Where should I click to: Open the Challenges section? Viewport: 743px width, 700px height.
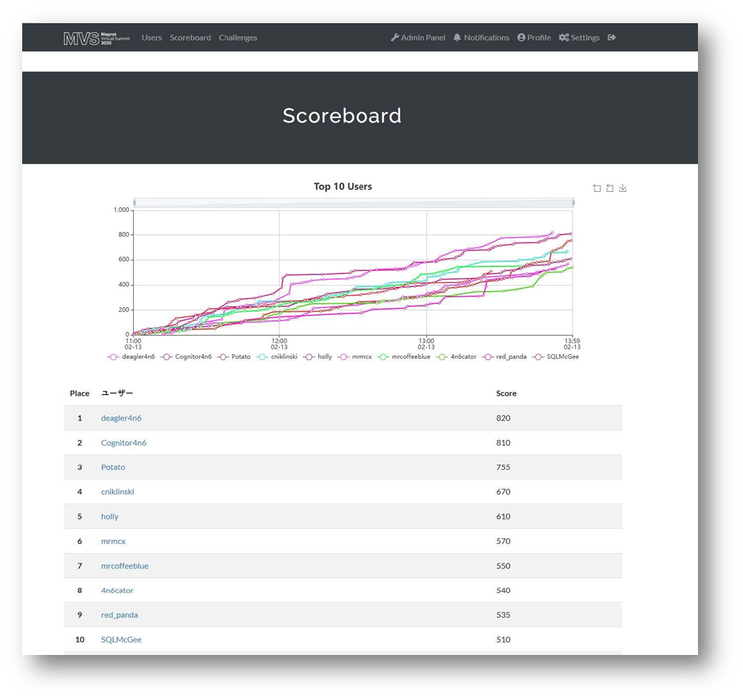click(238, 37)
